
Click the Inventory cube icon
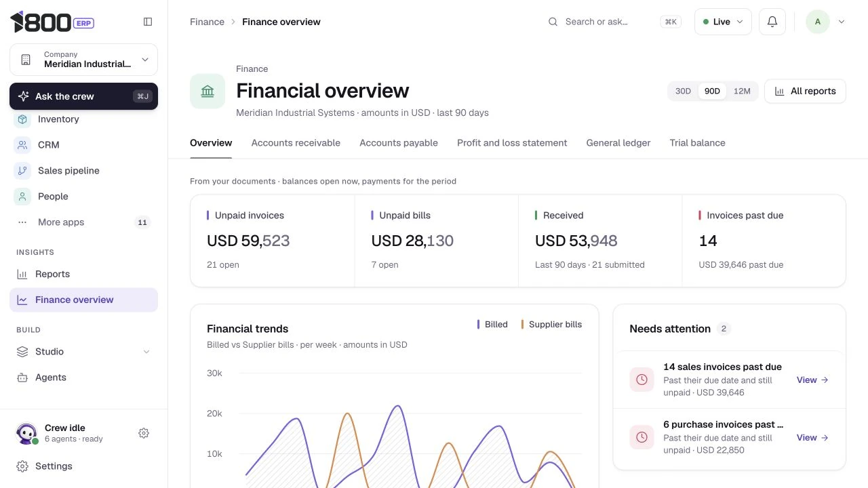pyautogui.click(x=22, y=119)
